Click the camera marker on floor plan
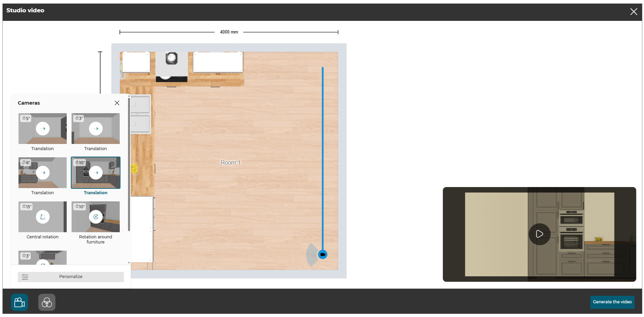644x317 pixels. (323, 254)
